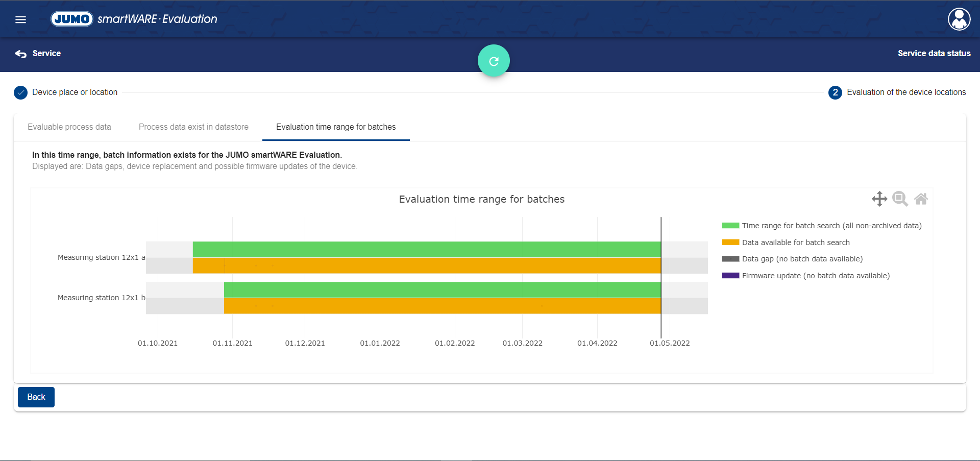The height and width of the screenshot is (461, 980).
Task: Click the JUMO smartWARE Evaluation logo
Action: pyautogui.click(x=134, y=19)
